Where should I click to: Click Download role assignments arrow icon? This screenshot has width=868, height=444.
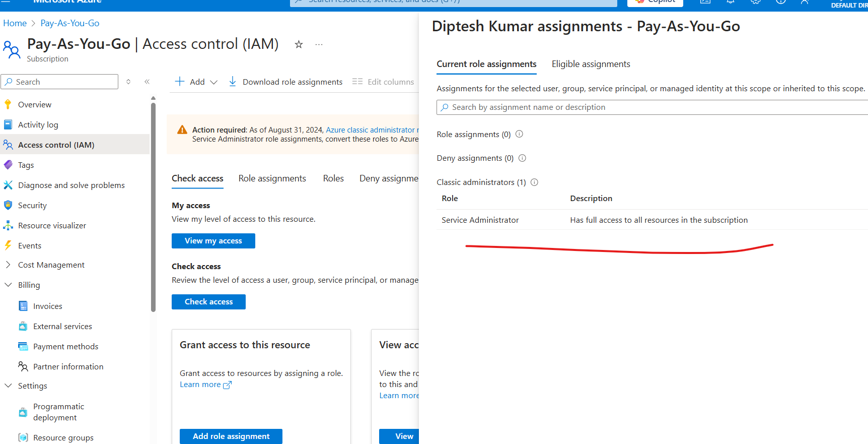232,82
